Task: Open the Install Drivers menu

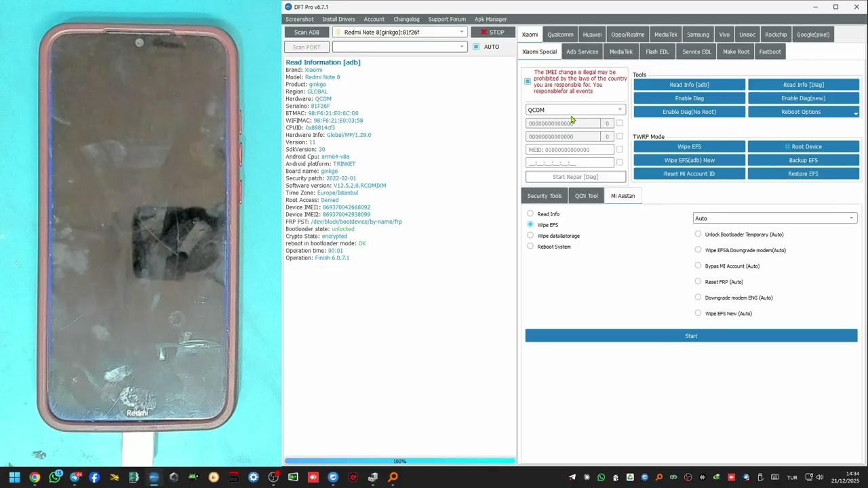Action: (x=338, y=19)
